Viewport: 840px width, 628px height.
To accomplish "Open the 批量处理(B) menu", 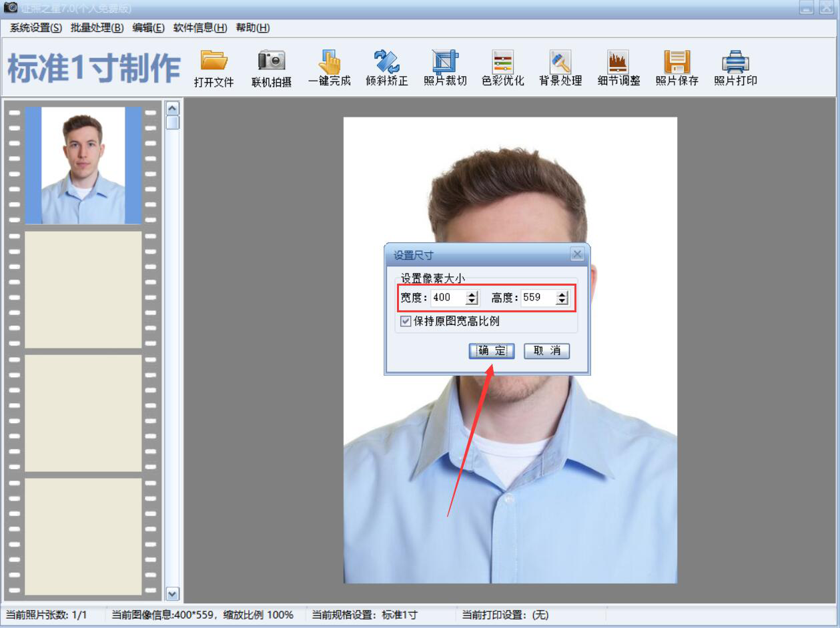I will 97,27.
